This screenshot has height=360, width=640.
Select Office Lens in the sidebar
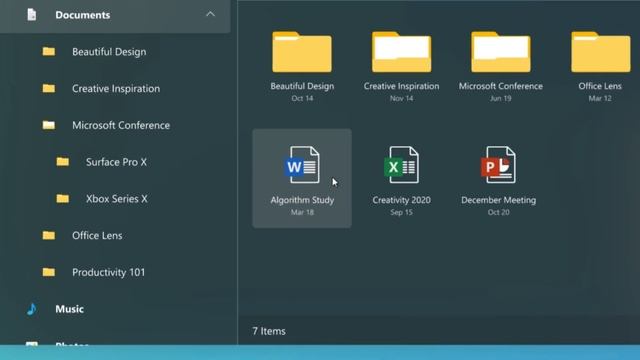[97, 236]
